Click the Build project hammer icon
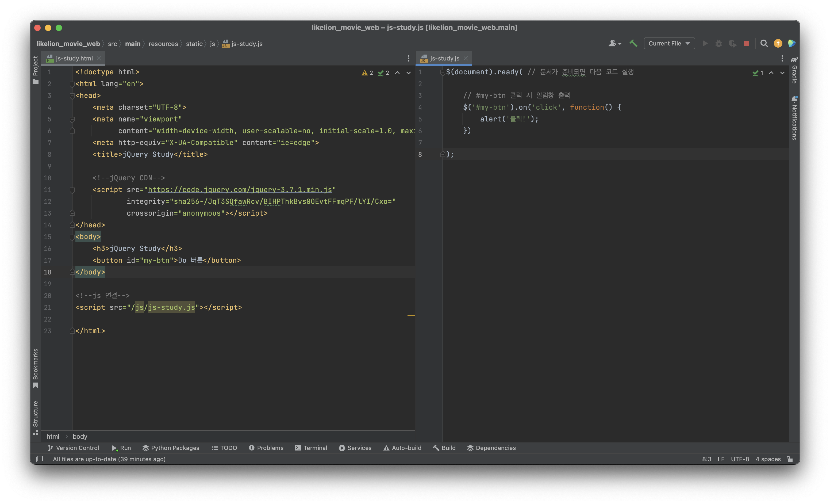 pyautogui.click(x=633, y=43)
